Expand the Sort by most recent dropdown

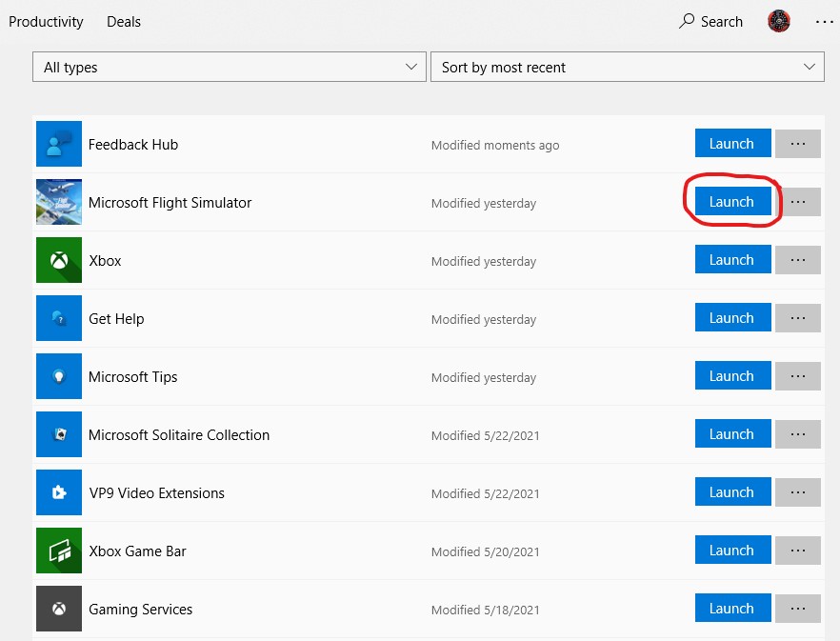point(628,67)
